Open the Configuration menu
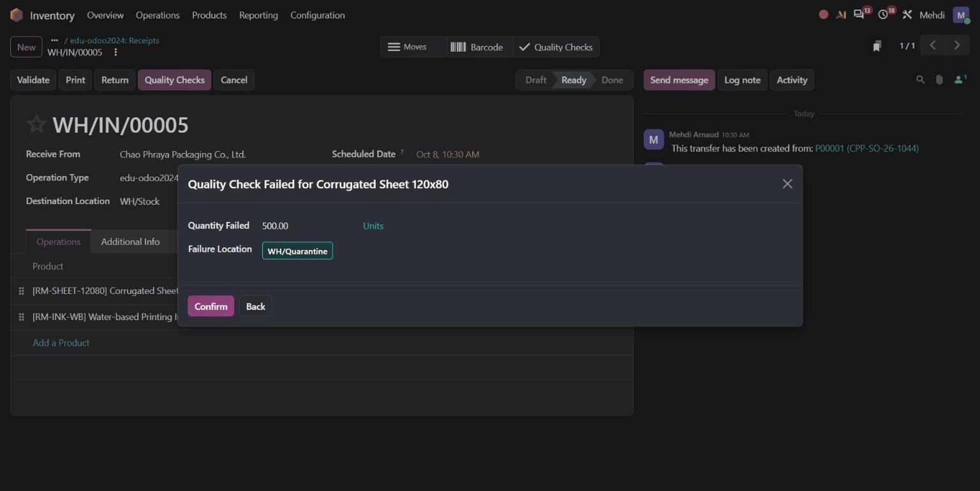The height and width of the screenshot is (491, 980). click(x=318, y=15)
